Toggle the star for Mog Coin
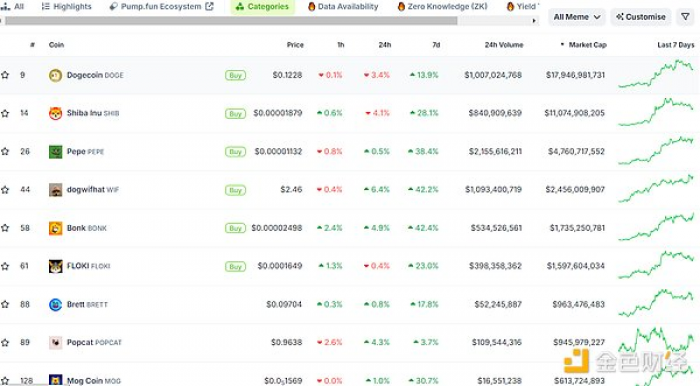The image size is (700, 386). (5, 381)
